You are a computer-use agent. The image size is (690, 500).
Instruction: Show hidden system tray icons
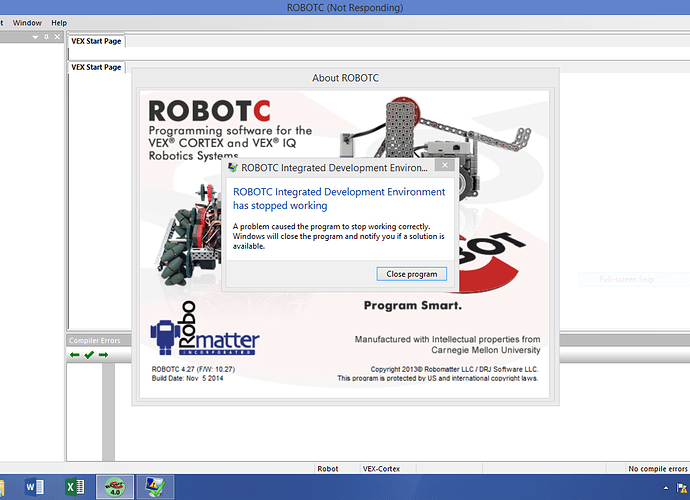[666, 488]
